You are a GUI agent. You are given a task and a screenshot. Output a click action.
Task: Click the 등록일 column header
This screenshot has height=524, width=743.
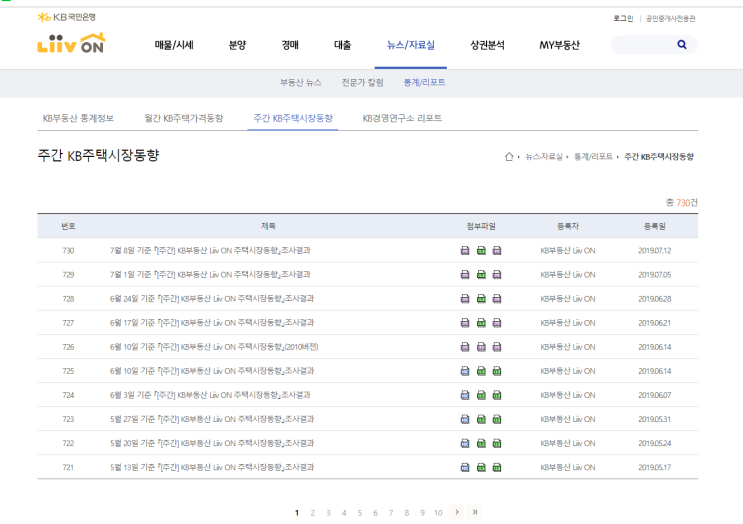coord(654,226)
